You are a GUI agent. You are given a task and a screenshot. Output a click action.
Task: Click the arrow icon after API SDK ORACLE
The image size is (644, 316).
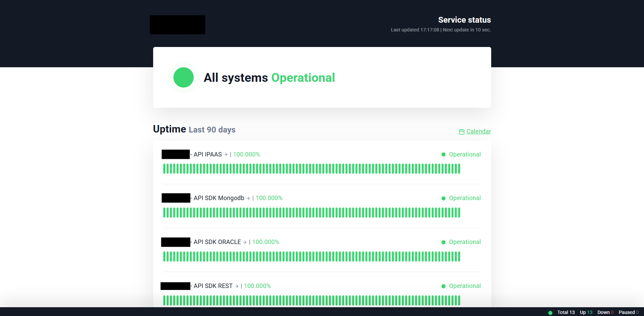pyautogui.click(x=245, y=242)
